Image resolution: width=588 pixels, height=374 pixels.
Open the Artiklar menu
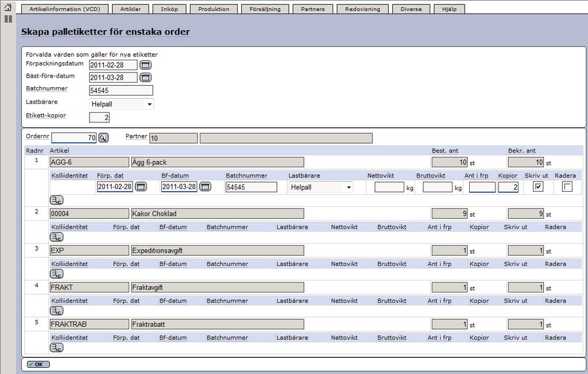(130, 9)
